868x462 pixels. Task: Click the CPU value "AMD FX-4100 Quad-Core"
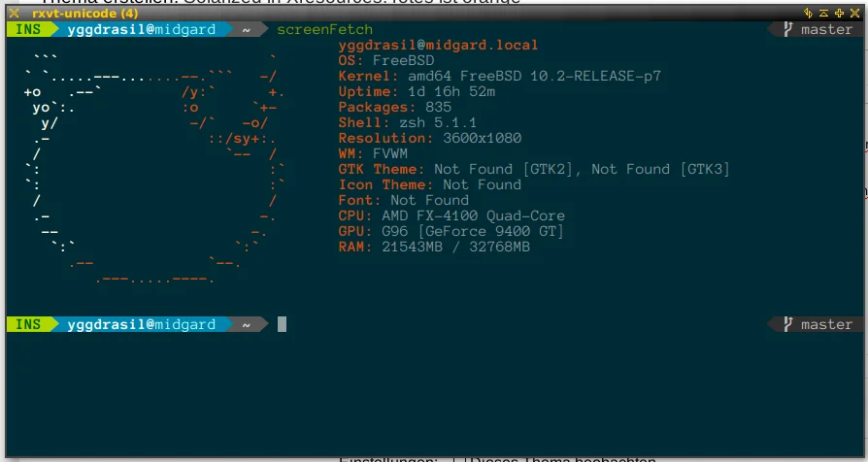[x=473, y=215]
